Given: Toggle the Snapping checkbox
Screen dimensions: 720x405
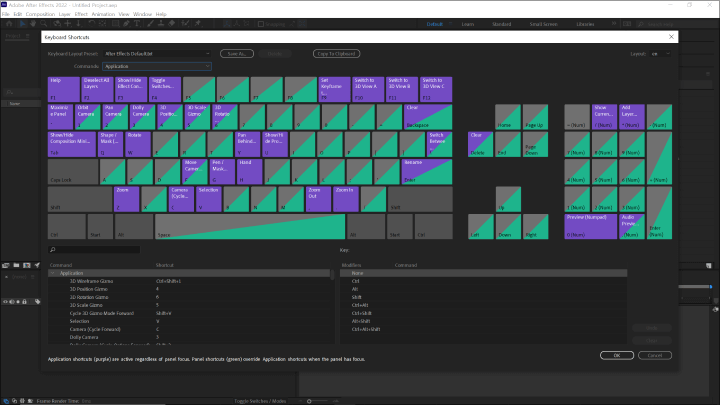Looking at the screenshot, I should 261,24.
